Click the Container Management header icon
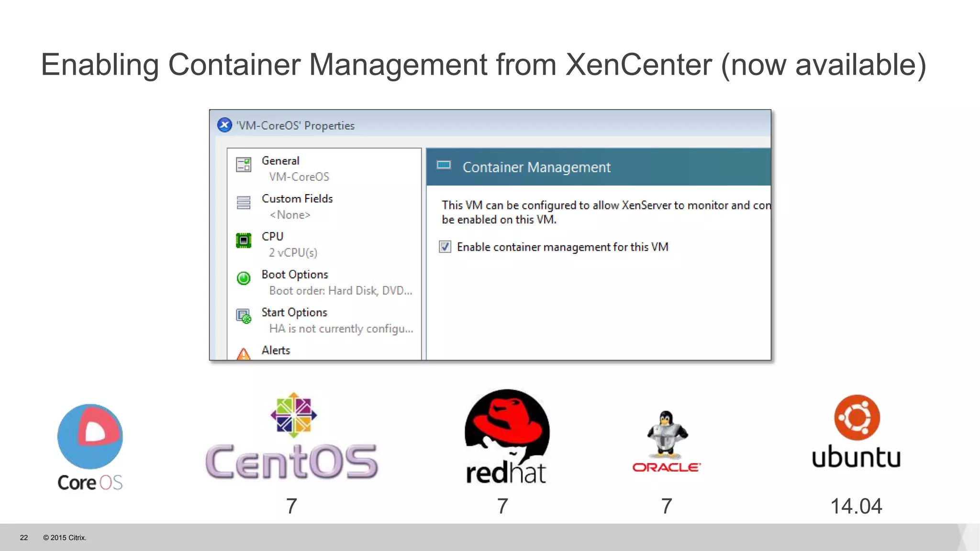980x551 pixels. (x=444, y=165)
